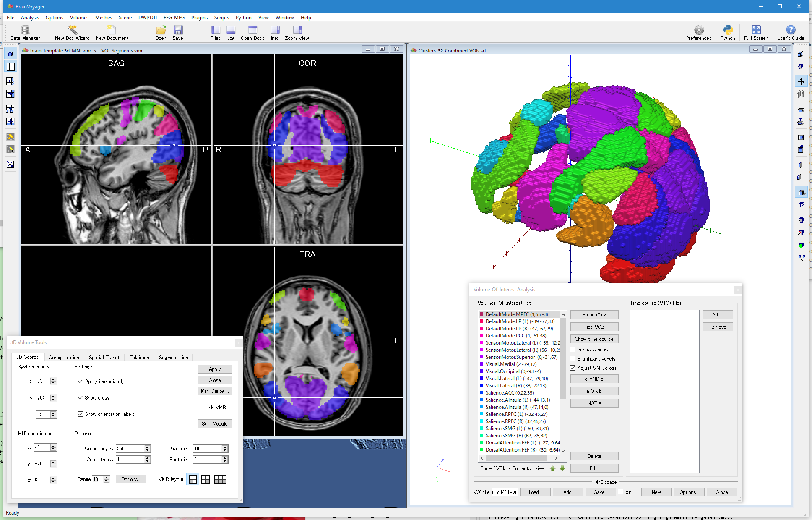Click the Surf Module button
Image resolution: width=812 pixels, height=520 pixels.
(215, 424)
